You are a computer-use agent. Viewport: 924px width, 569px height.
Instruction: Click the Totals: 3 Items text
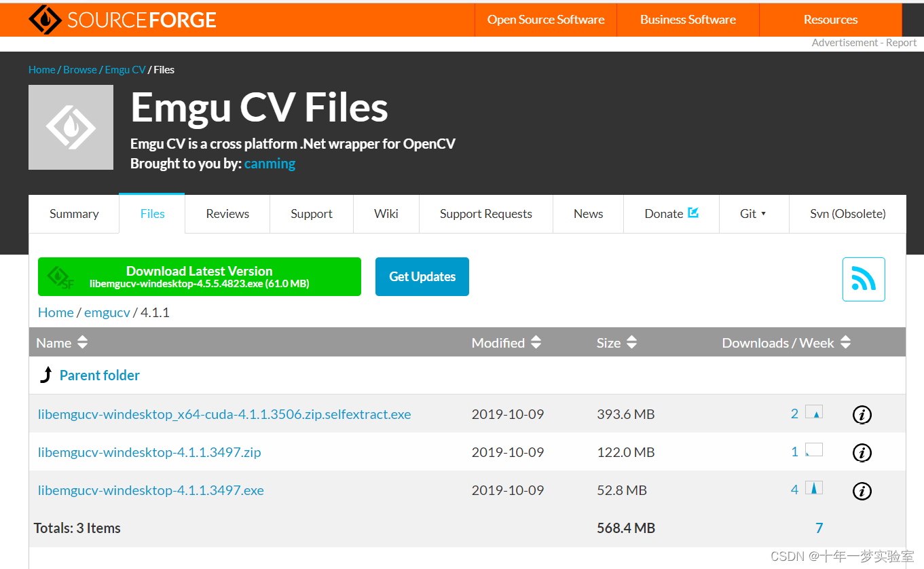(77, 528)
